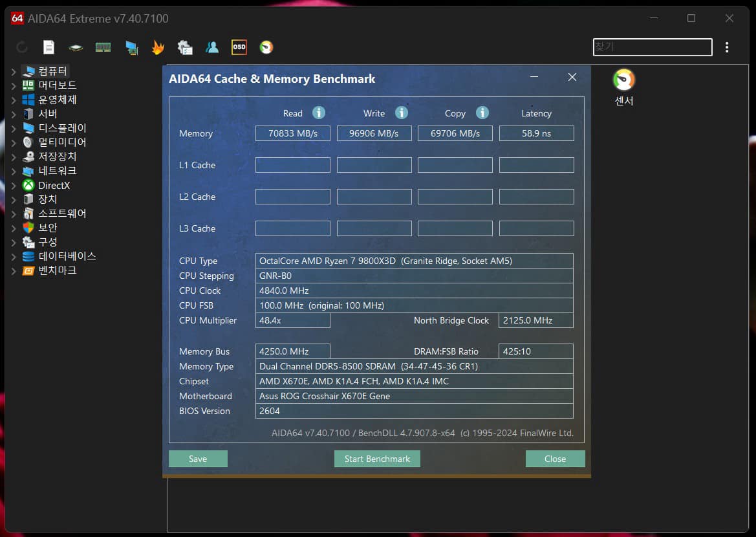Click the memory module toolbar icon
756x537 pixels.
(103, 47)
